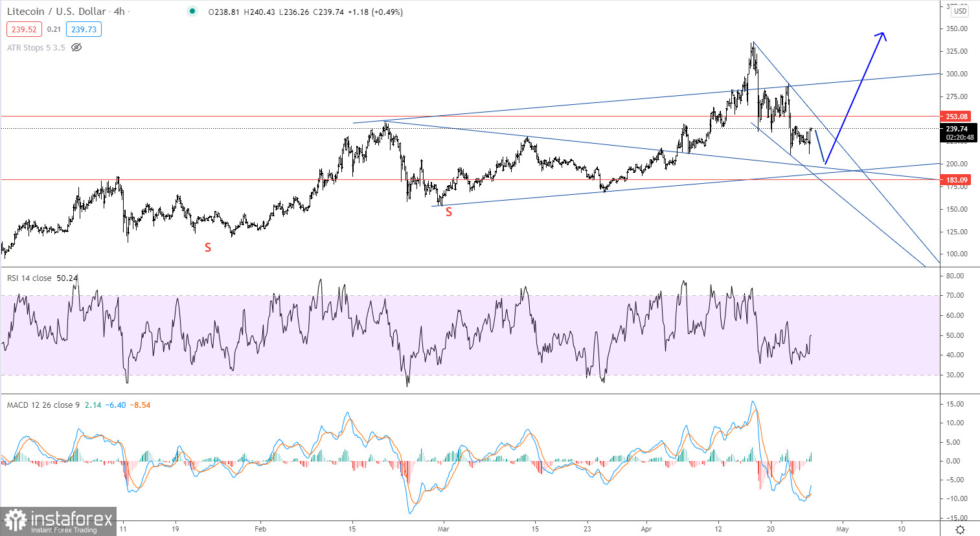Click the blue buy price 239.73
Viewport: 980px width, 536px height.
point(84,29)
